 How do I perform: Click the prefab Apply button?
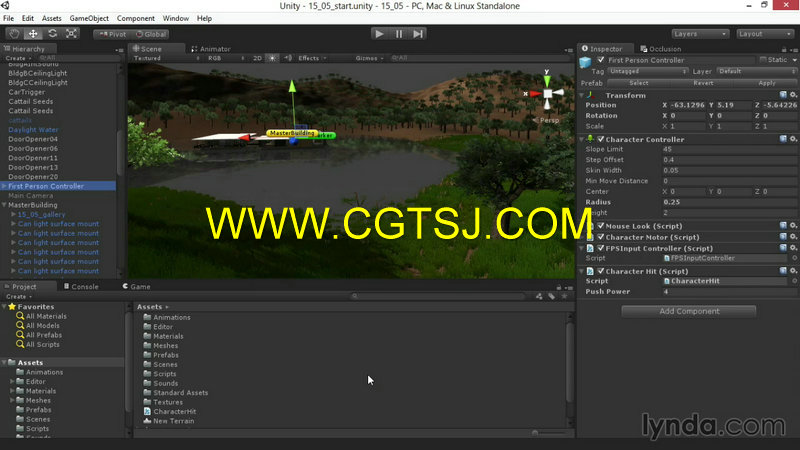(x=766, y=83)
